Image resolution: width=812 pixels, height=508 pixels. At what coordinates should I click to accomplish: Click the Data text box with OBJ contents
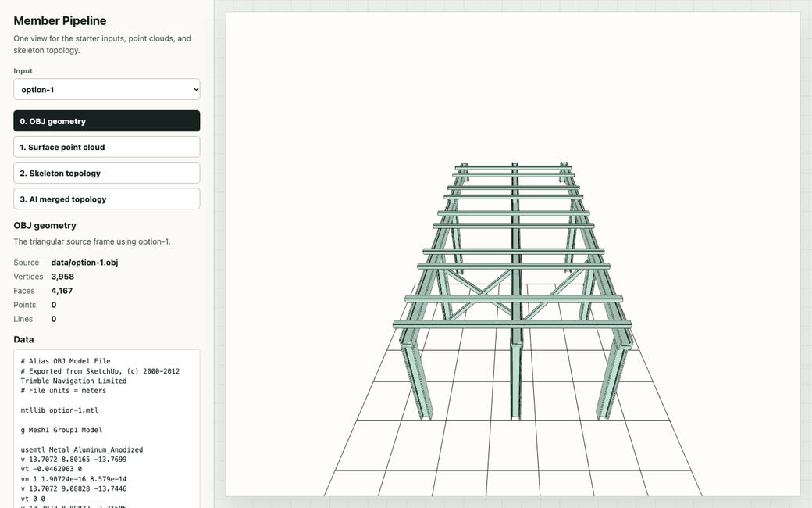[x=107, y=429]
